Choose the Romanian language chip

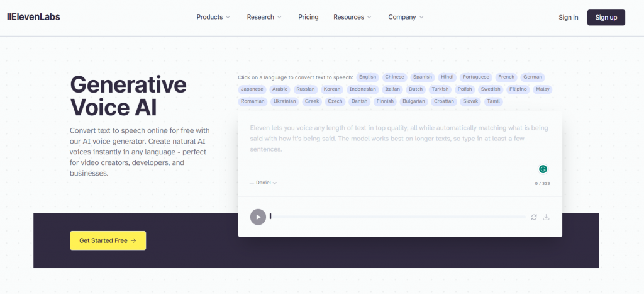(x=253, y=101)
